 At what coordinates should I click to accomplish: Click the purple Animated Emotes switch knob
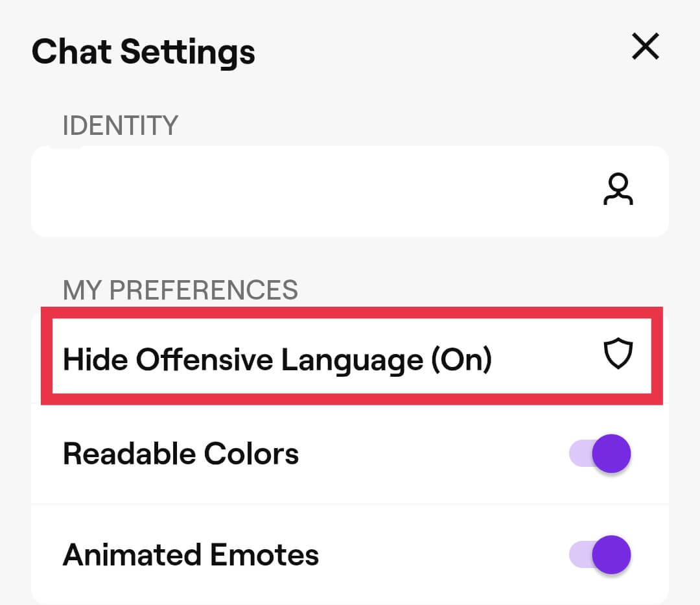pyautogui.click(x=612, y=555)
